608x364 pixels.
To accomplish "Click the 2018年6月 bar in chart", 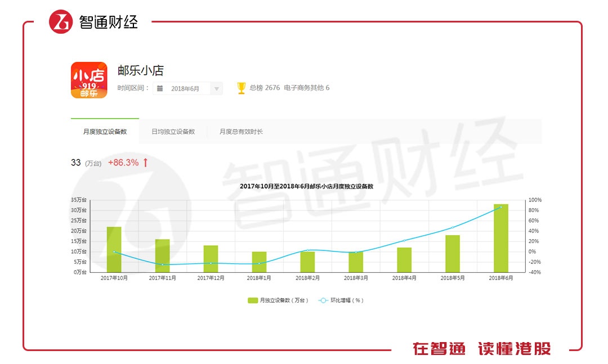I will (501, 238).
